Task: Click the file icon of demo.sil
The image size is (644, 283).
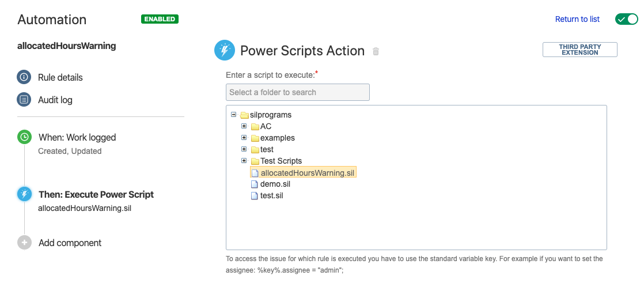Action: click(x=255, y=184)
